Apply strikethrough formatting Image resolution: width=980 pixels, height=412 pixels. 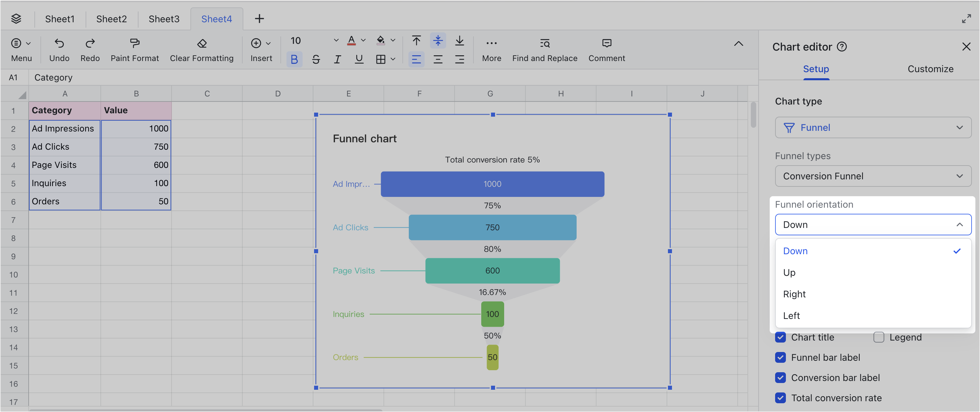316,59
